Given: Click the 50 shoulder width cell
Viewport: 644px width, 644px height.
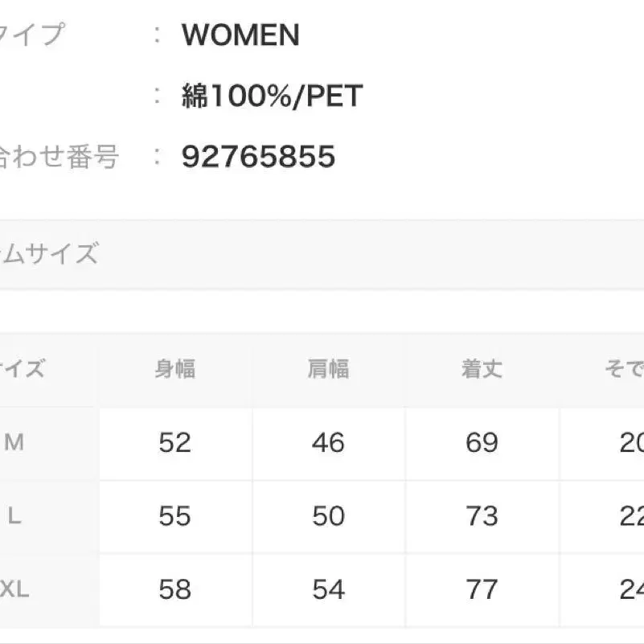Looking at the screenshot, I should tap(328, 516).
